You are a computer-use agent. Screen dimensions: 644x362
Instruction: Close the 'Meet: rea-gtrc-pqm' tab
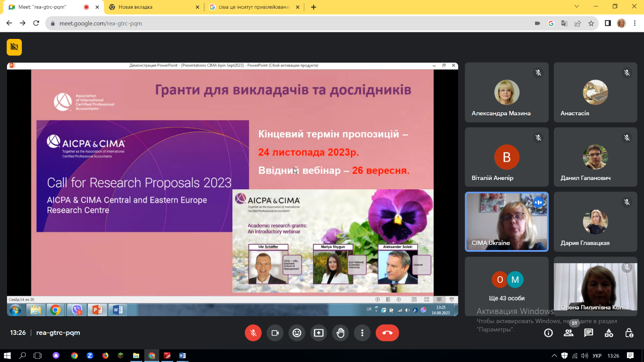coord(97,7)
